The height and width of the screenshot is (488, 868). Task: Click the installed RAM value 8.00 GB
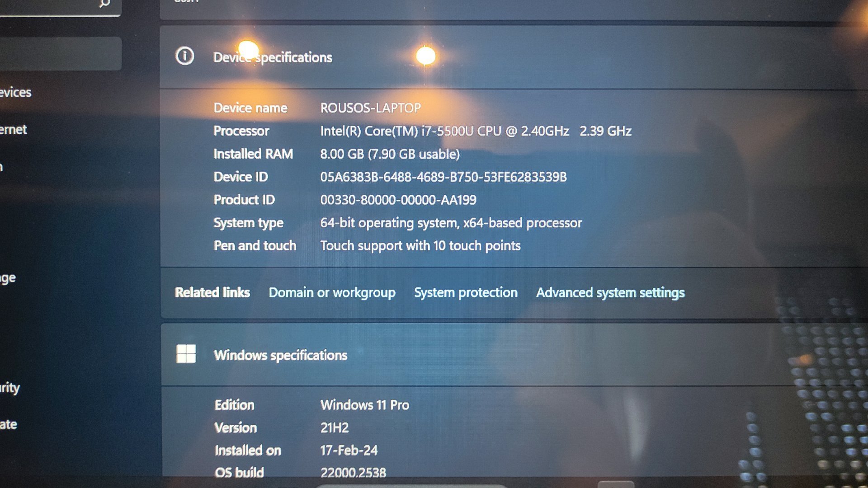click(x=390, y=154)
